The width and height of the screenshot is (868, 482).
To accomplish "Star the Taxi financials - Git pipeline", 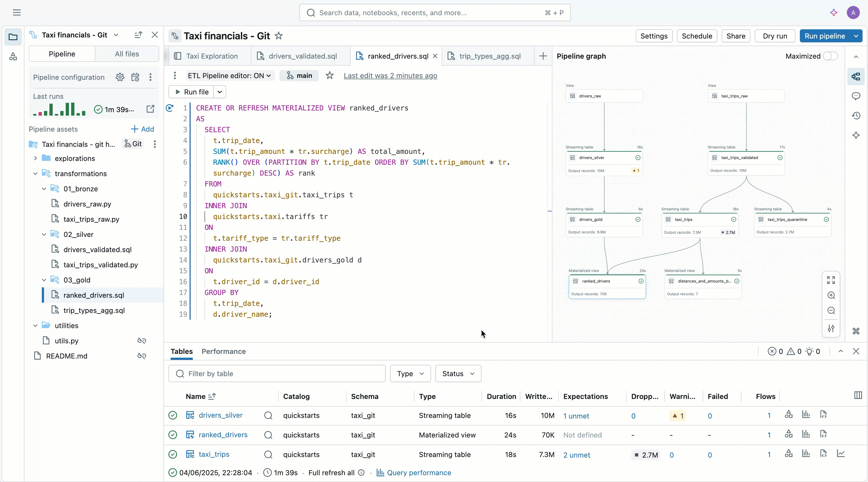I will point(278,36).
